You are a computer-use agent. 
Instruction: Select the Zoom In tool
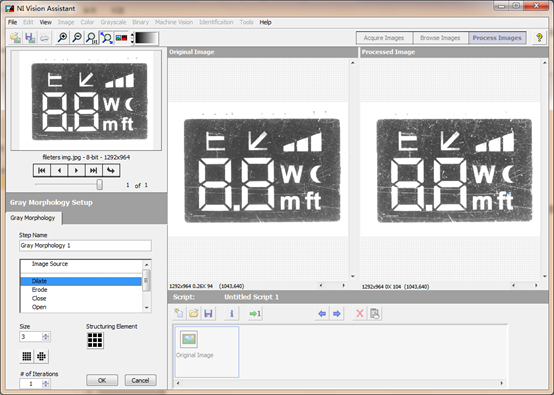tap(63, 37)
